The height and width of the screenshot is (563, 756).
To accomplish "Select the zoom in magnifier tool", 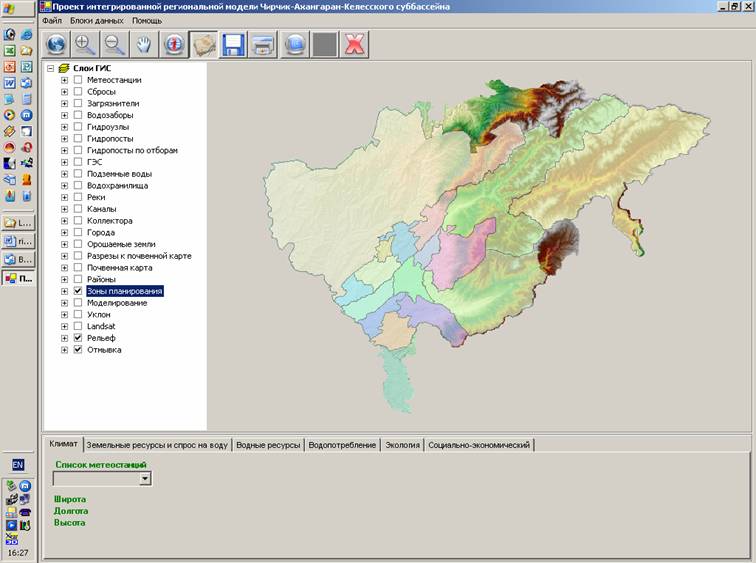I will (86, 44).
